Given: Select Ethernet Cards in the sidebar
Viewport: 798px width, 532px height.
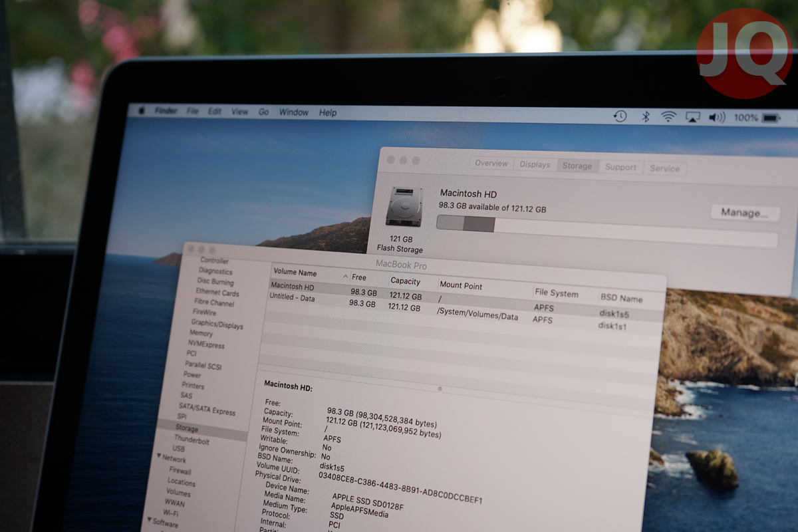Looking at the screenshot, I should coord(217,293).
